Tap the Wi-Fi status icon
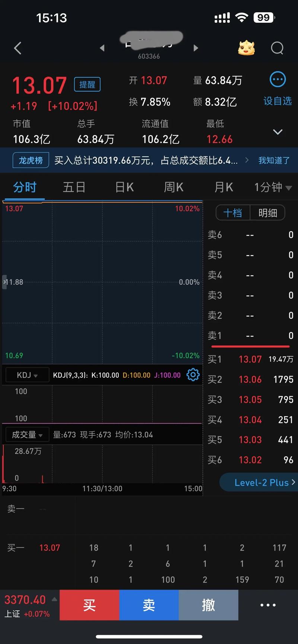The width and height of the screenshot is (298, 644). click(x=242, y=17)
